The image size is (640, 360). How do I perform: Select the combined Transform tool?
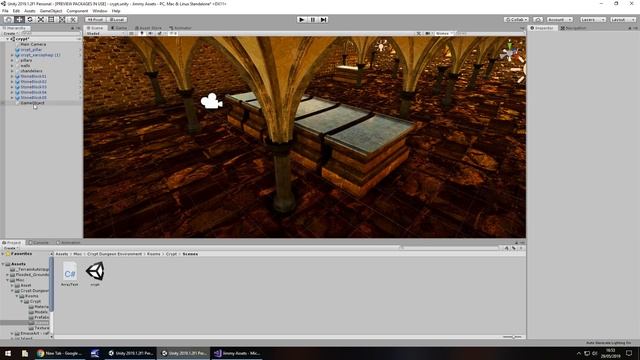pos(62,20)
